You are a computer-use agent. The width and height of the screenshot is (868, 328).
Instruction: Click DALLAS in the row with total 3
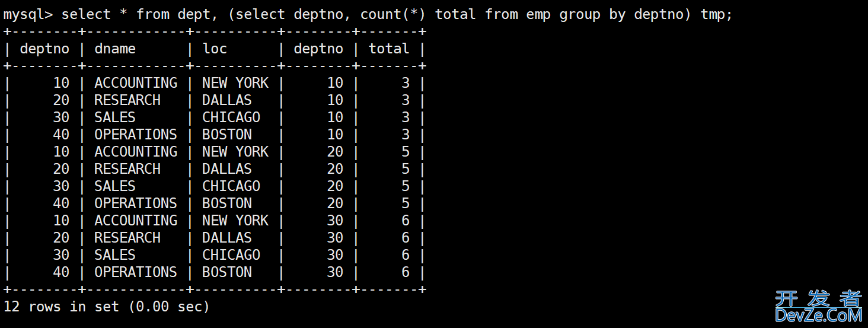(x=227, y=100)
